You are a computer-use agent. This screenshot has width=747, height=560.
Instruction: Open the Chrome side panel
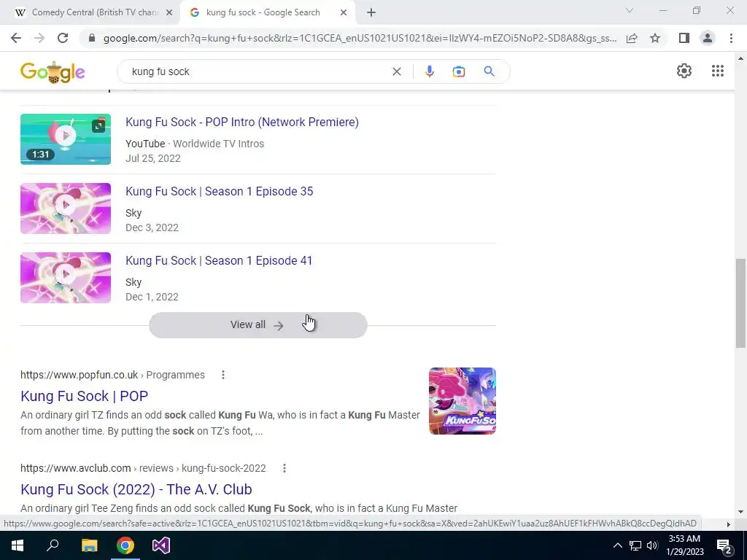pyautogui.click(x=684, y=38)
